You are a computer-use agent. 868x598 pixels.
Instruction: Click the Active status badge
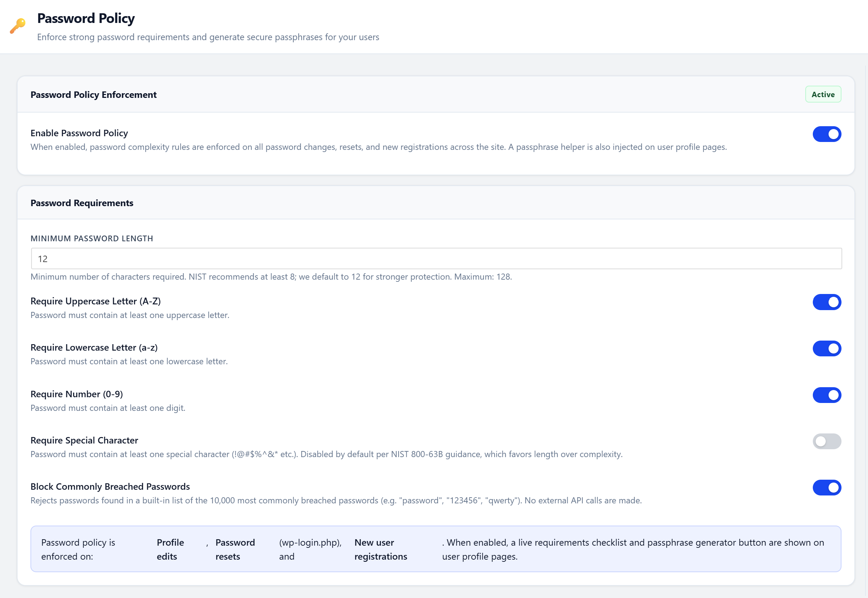[823, 94]
